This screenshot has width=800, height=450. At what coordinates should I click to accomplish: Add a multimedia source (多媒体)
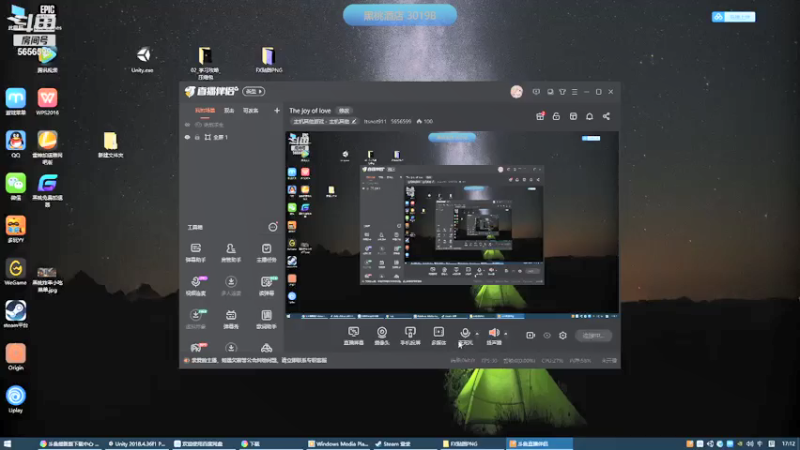[438, 336]
